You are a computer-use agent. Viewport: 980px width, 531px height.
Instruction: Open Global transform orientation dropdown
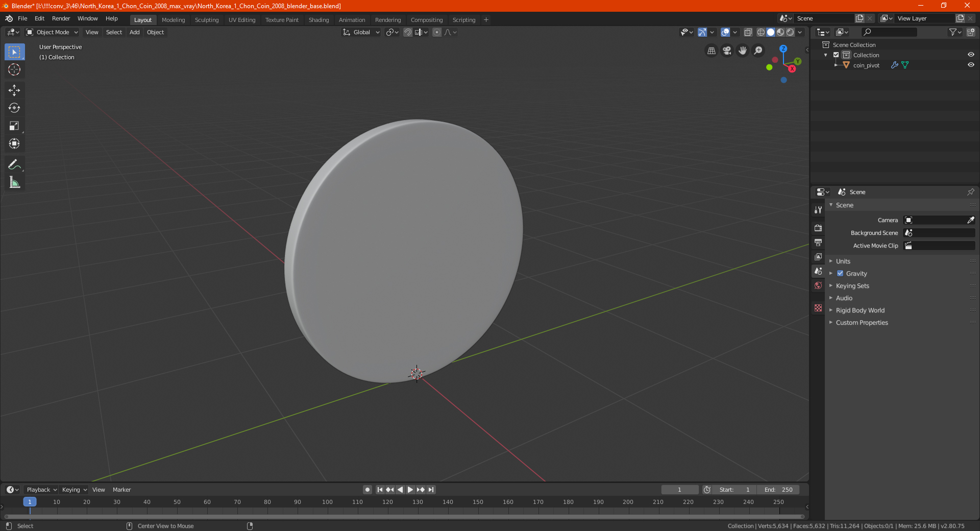tap(361, 32)
